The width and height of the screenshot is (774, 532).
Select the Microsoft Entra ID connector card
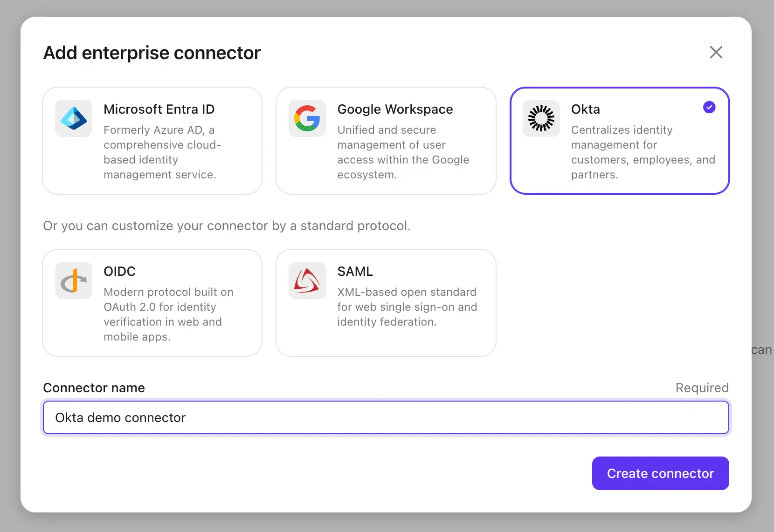coord(152,141)
